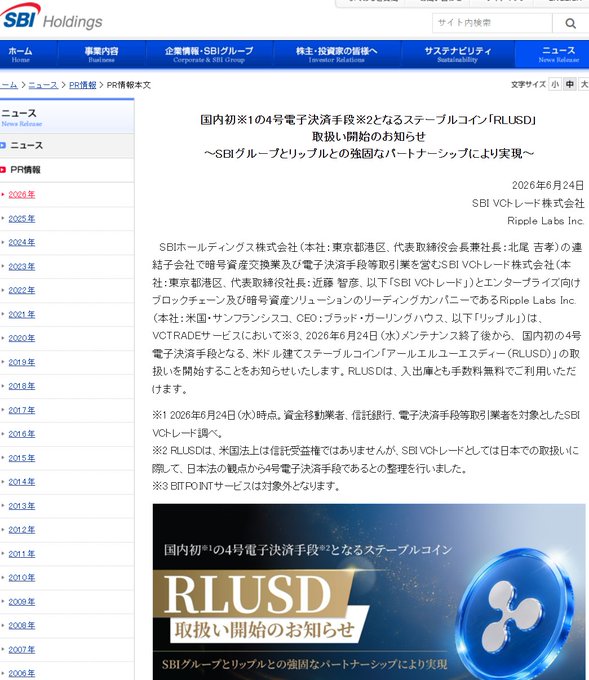Open the 2017年 archive link

tap(22, 410)
